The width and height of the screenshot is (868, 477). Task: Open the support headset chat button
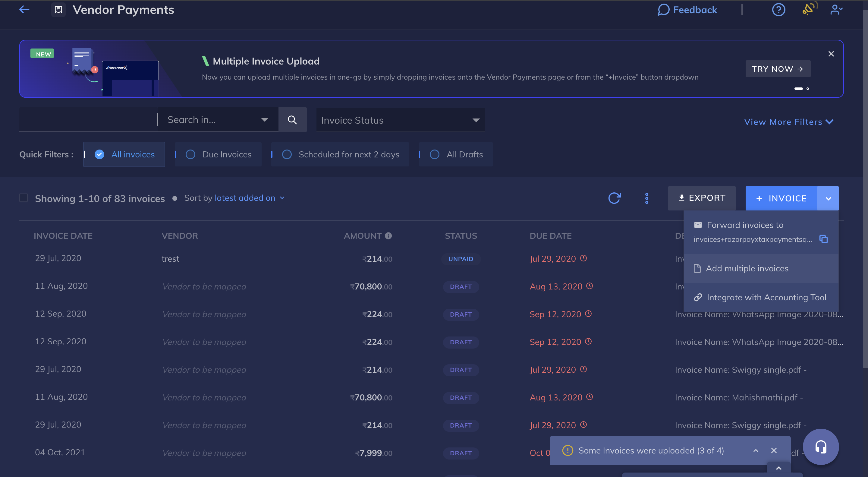(820, 447)
